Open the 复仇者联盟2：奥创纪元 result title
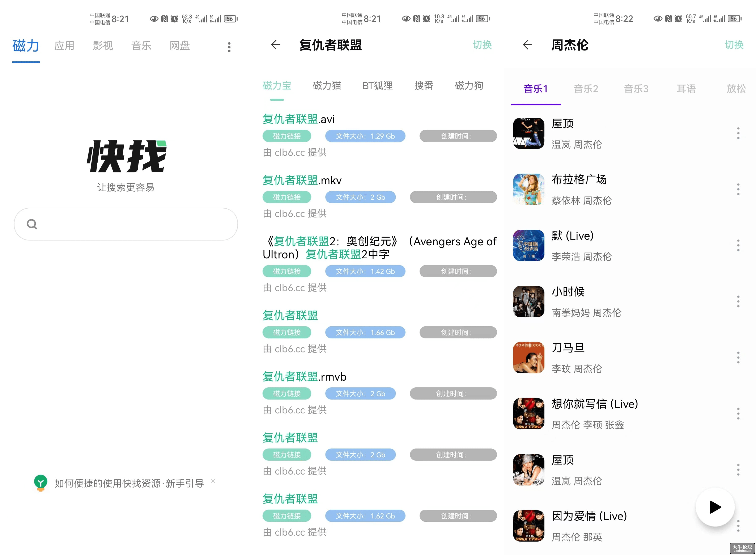Screen dimensions: 756x555 [x=379, y=248]
